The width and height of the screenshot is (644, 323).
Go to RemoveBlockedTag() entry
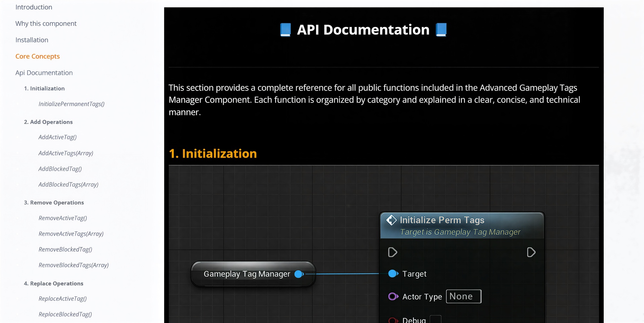click(x=65, y=250)
